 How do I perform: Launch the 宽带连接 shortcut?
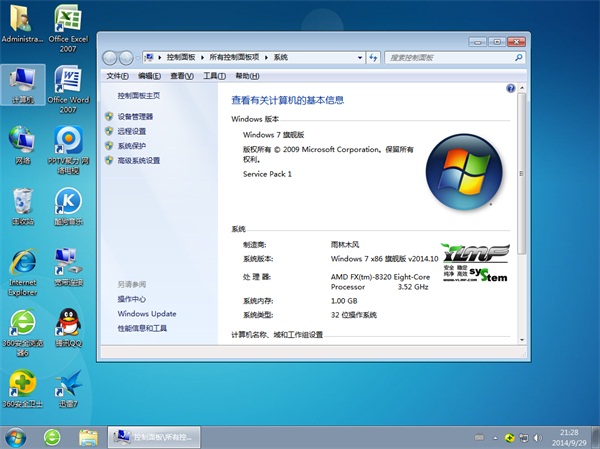tap(68, 267)
